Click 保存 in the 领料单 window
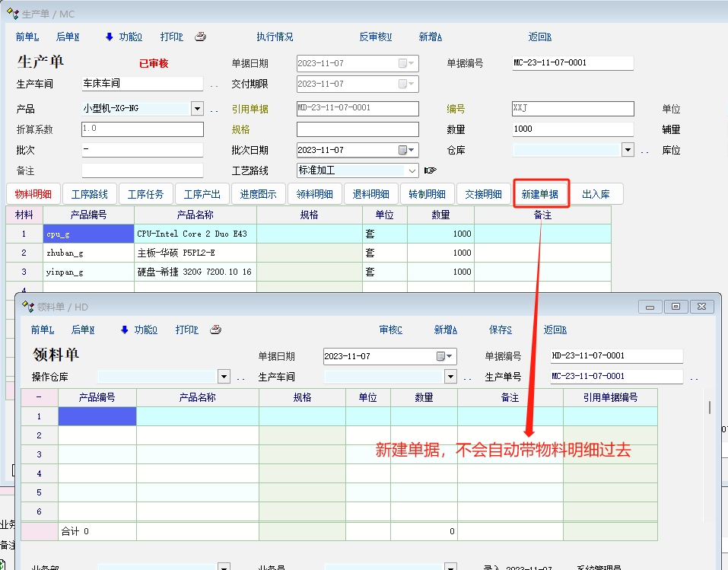This screenshot has height=570, width=728. [x=500, y=330]
